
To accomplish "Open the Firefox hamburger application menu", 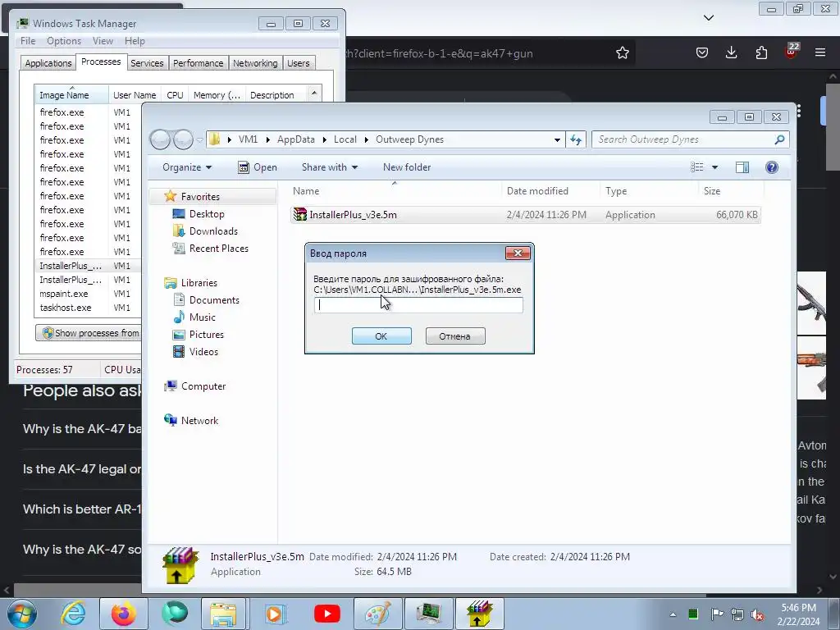I will point(820,52).
